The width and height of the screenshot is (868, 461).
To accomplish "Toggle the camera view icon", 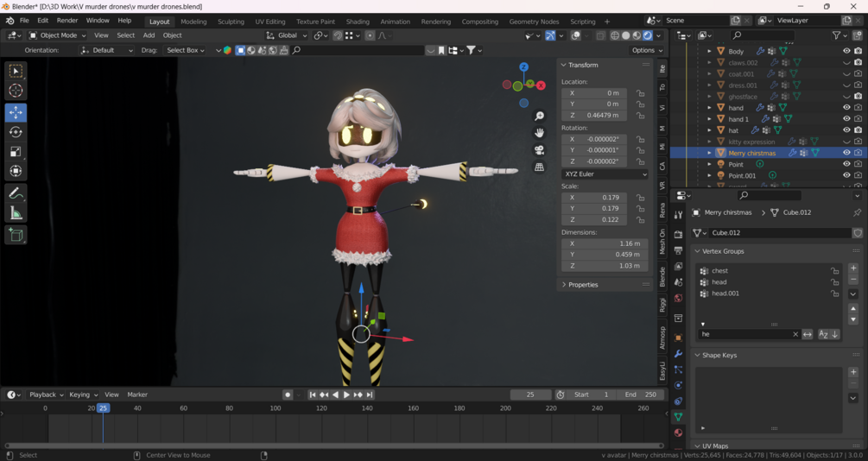I will (x=539, y=150).
